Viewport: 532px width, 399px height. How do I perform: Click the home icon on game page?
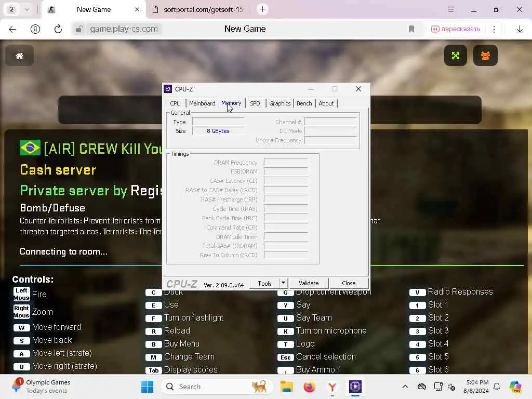20,56
